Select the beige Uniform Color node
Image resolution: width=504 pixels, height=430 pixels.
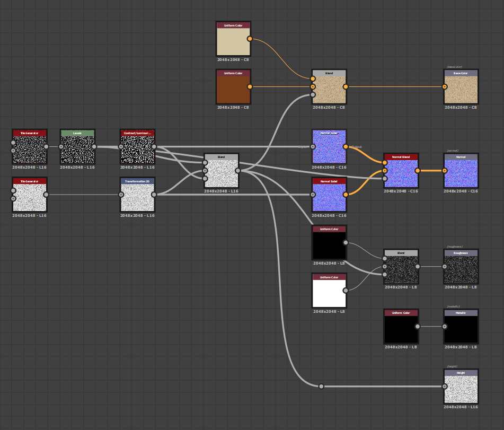(x=233, y=39)
